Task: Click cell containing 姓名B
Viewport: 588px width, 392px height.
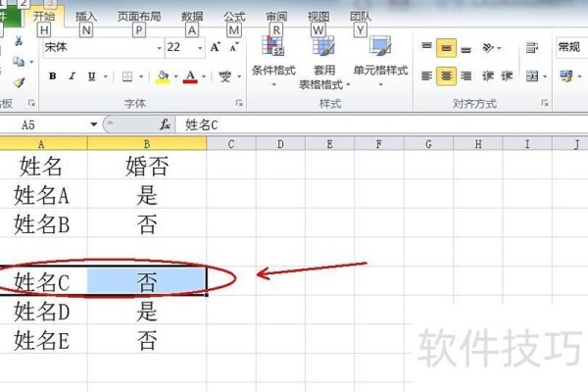Action: tap(42, 222)
